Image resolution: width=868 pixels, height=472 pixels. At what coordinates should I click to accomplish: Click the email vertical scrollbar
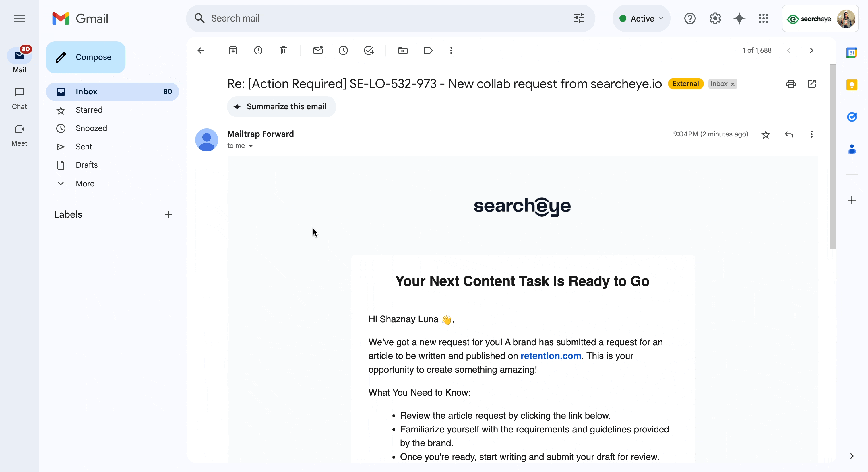pyautogui.click(x=832, y=157)
